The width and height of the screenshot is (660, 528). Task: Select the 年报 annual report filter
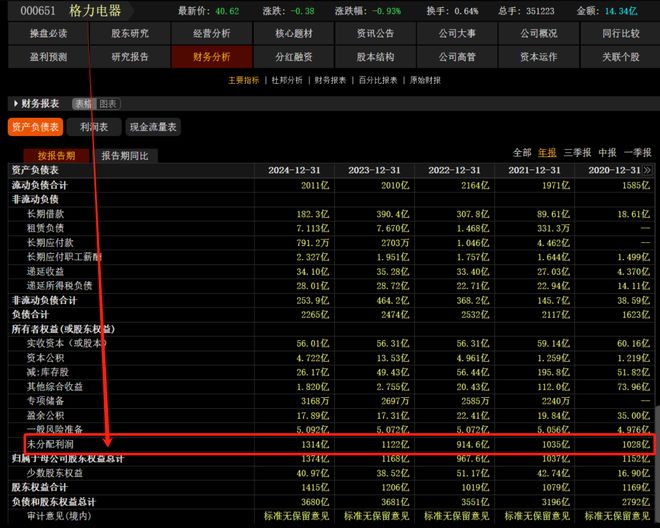549,153
